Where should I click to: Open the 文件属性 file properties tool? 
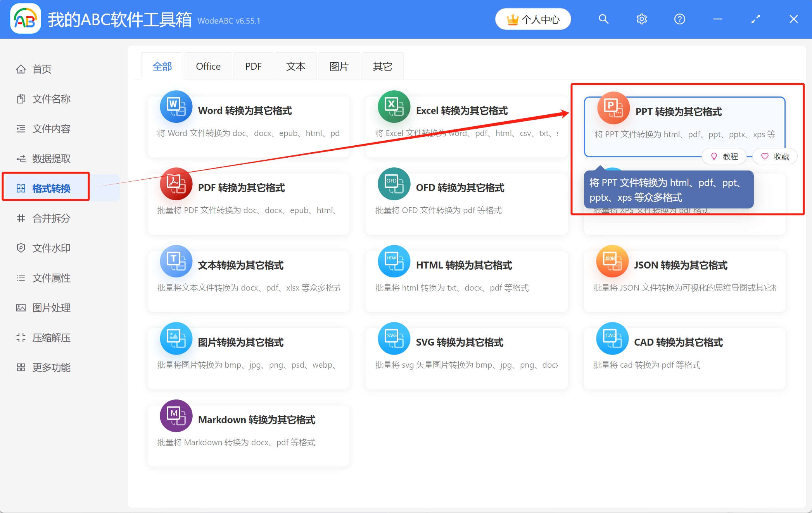tap(51, 278)
